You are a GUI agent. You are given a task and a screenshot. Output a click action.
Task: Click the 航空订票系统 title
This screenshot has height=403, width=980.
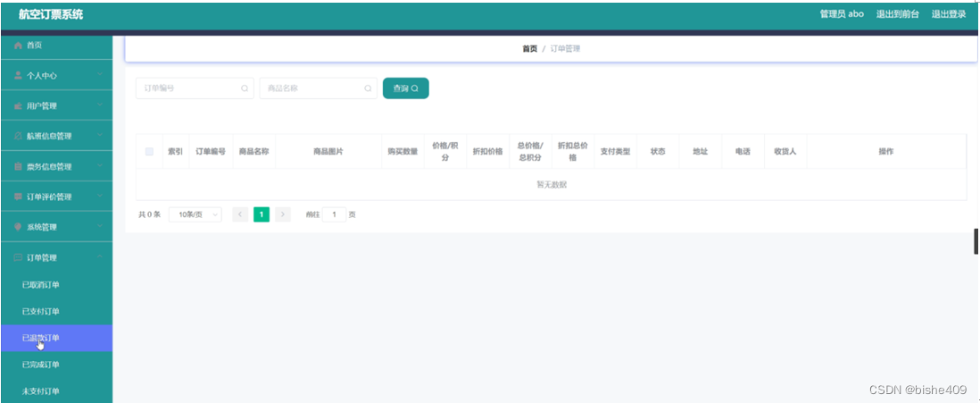coord(51,14)
